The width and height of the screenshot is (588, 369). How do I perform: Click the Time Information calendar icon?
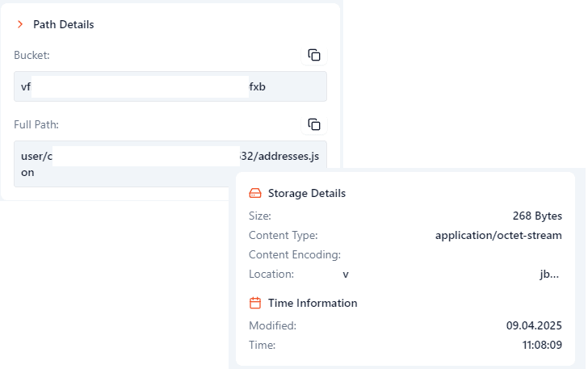point(255,303)
